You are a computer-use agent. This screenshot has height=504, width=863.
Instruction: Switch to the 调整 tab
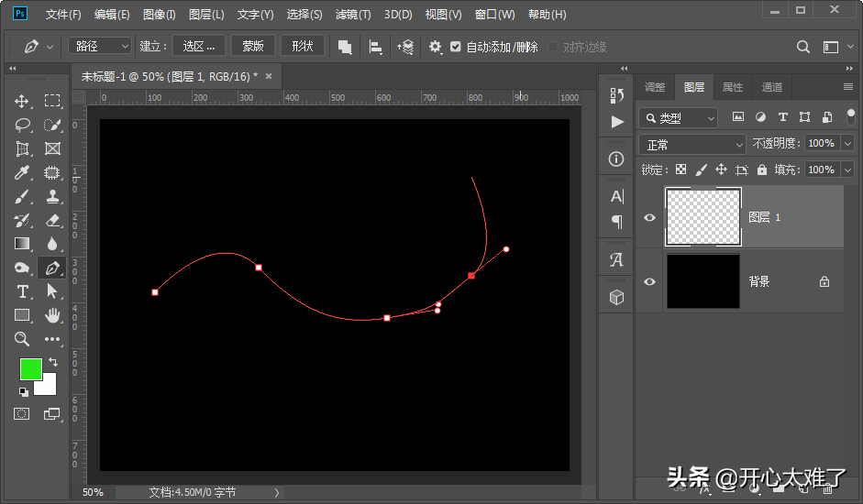point(655,87)
